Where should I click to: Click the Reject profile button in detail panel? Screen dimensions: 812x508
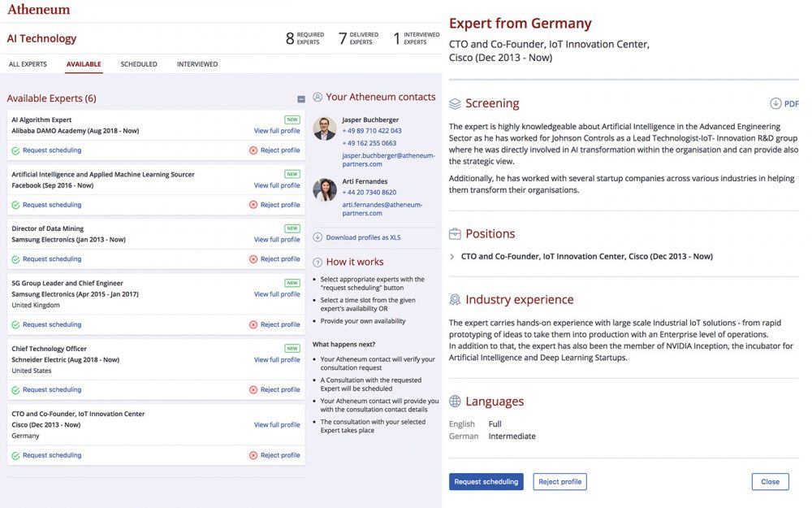point(559,482)
